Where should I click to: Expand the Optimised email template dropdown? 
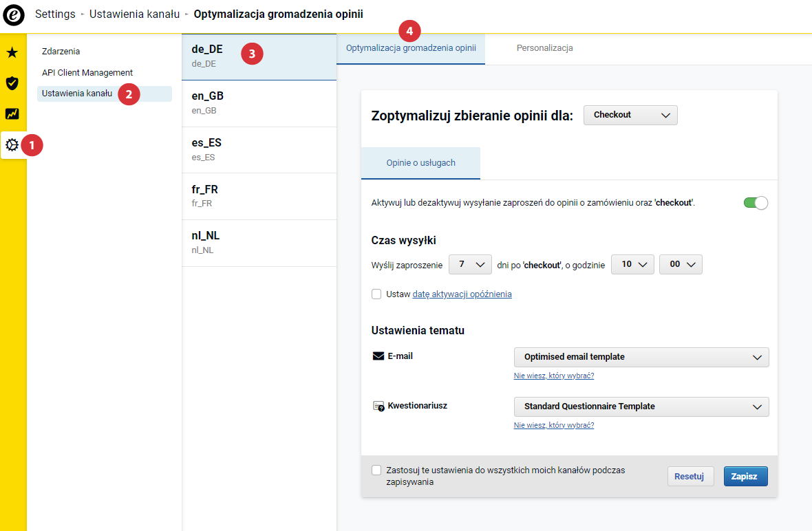[x=641, y=357]
